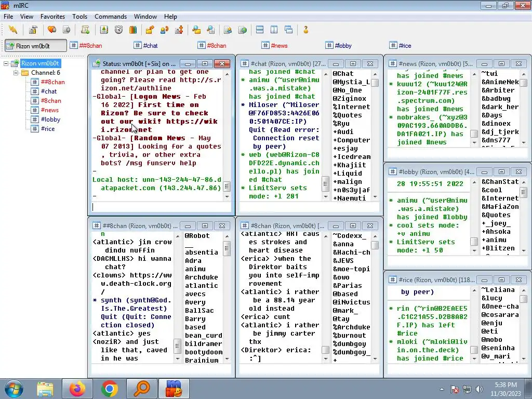Viewport: 532px width, 399px height.
Task: Open Scripts Editor scroll toolbar icon
Action: (85, 30)
